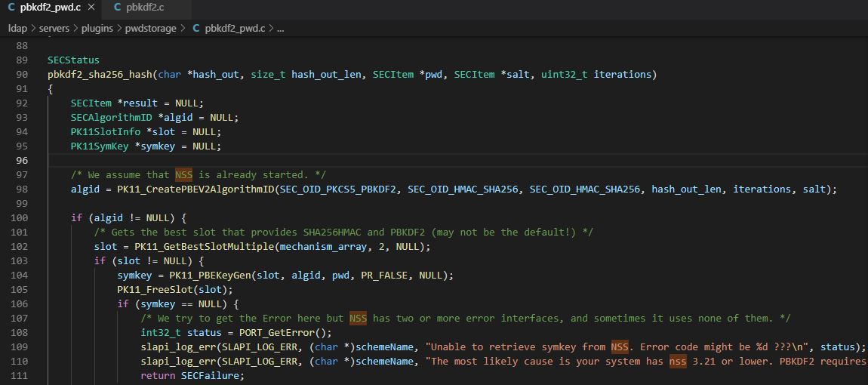
Task: Click return SECFailure statement
Action: (x=192, y=376)
